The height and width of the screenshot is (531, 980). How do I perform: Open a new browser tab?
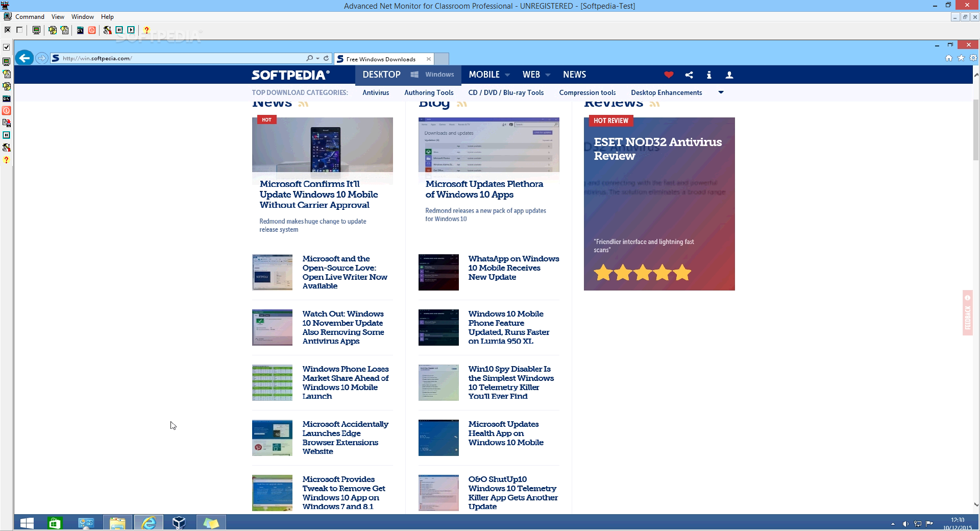point(442,59)
